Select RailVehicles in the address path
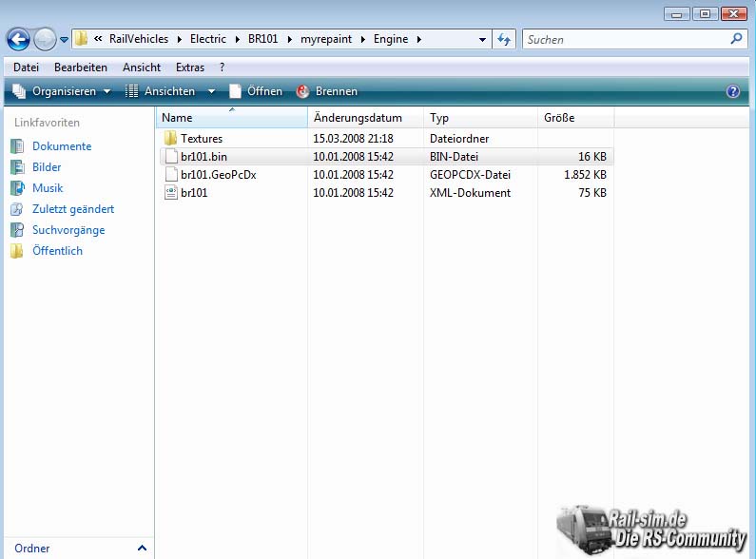The width and height of the screenshot is (756, 559). [139, 39]
